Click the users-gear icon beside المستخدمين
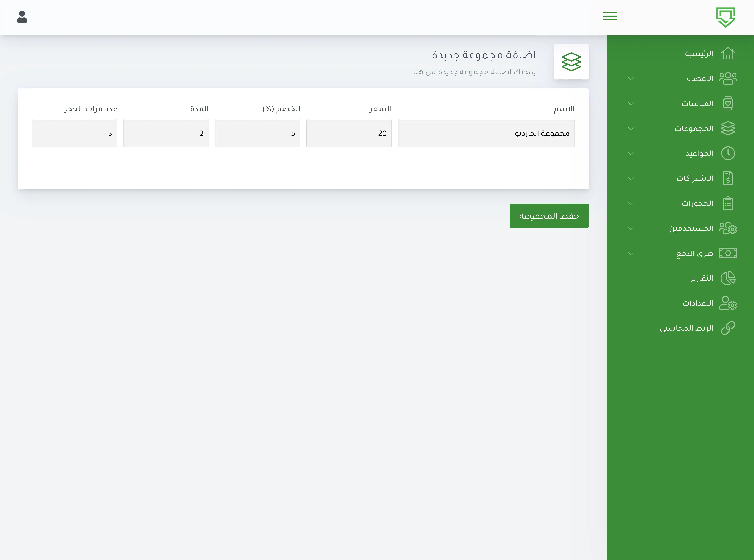The height and width of the screenshot is (560, 754). [728, 228]
